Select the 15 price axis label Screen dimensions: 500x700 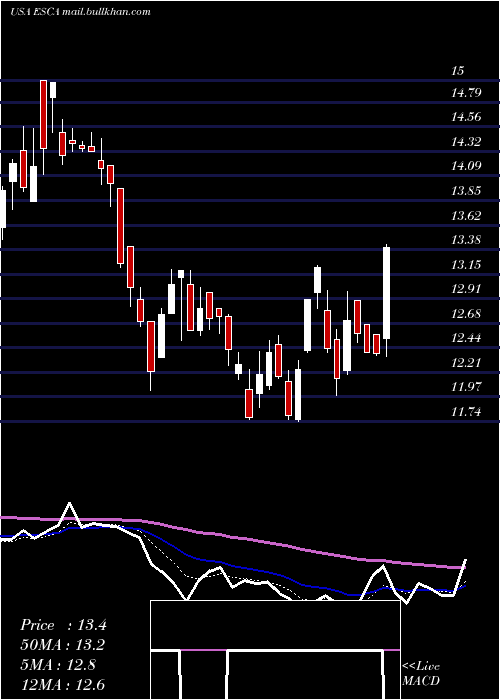pos(458,71)
